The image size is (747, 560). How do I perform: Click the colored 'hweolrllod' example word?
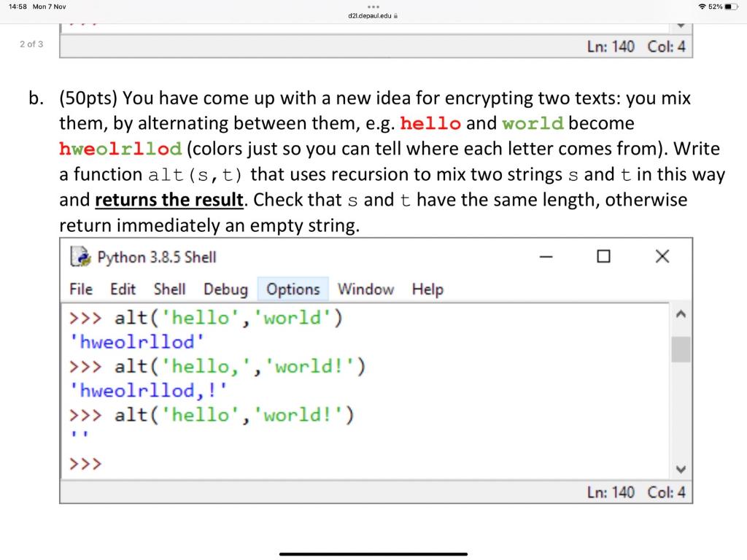120,149
